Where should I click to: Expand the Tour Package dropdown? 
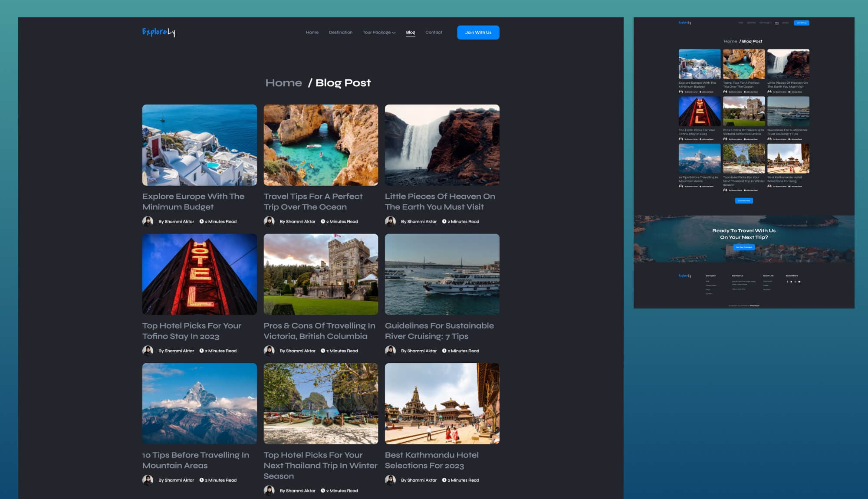(x=378, y=32)
